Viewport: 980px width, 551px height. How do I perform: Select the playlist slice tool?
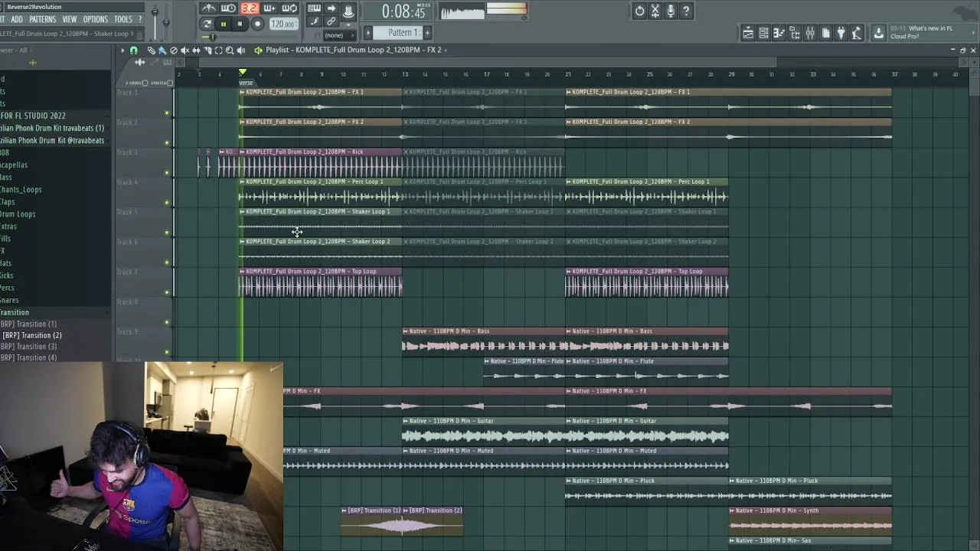[x=207, y=50]
